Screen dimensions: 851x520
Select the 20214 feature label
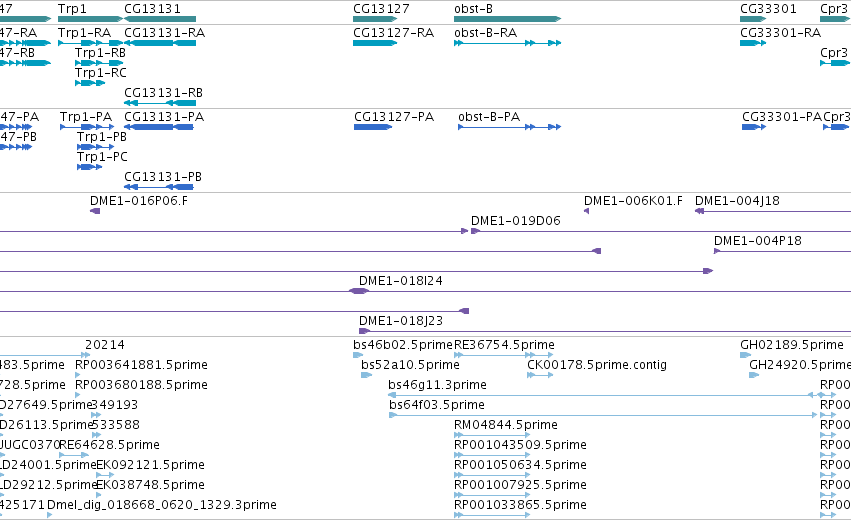105,345
